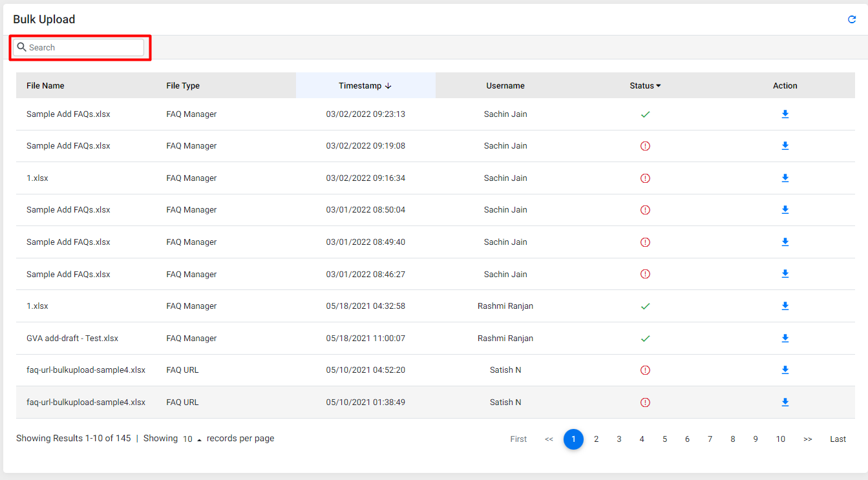This screenshot has height=480, width=868.
Task: Click the red error status for 04:52:20 upload
Action: tap(645, 370)
